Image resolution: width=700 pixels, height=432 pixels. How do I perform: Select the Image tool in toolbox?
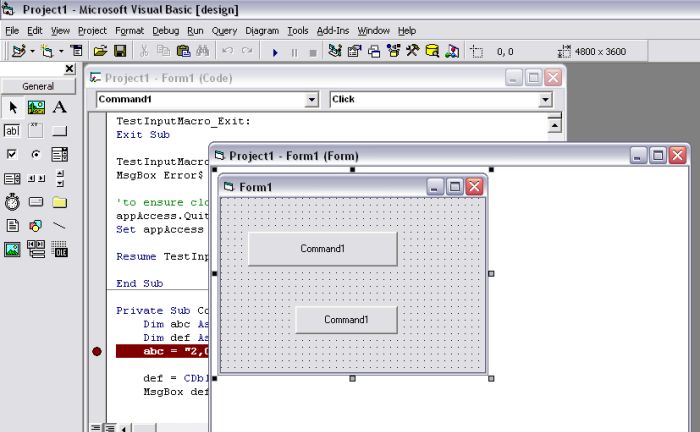pyautogui.click(x=12, y=249)
